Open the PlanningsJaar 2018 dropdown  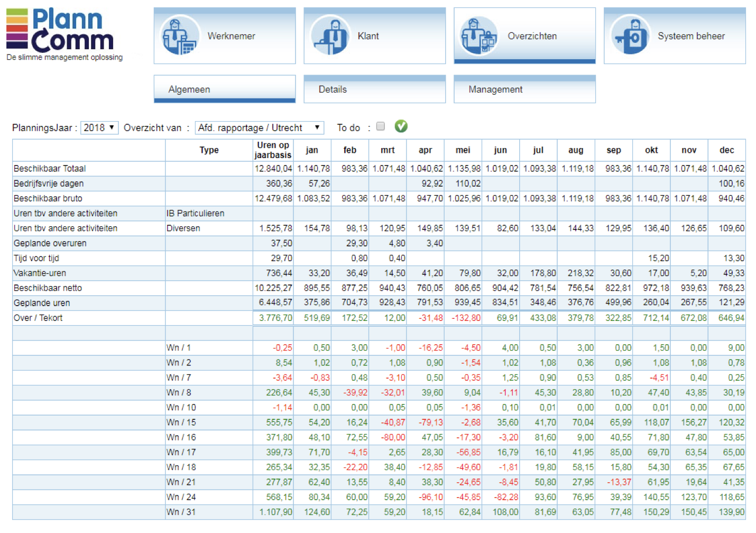(99, 128)
